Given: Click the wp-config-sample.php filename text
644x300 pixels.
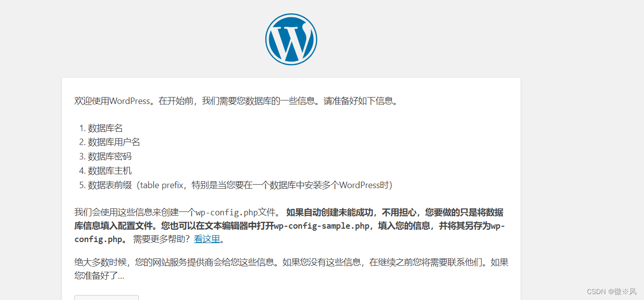Looking at the screenshot, I should (322, 226).
